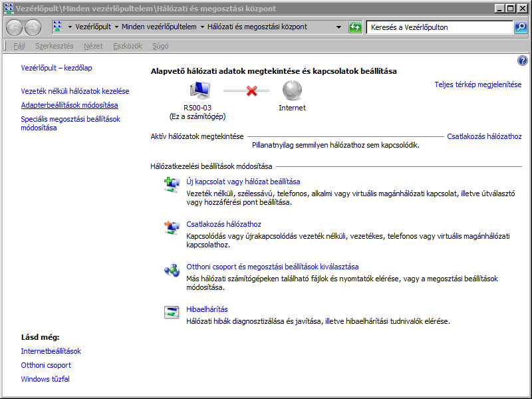Open the Eszközök menu
532x399 pixels.
pos(128,46)
